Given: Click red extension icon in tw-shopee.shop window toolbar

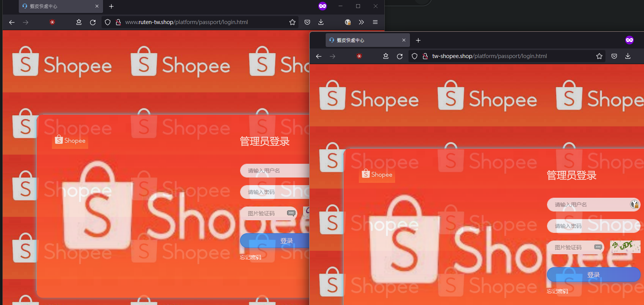Looking at the screenshot, I should pyautogui.click(x=359, y=56).
